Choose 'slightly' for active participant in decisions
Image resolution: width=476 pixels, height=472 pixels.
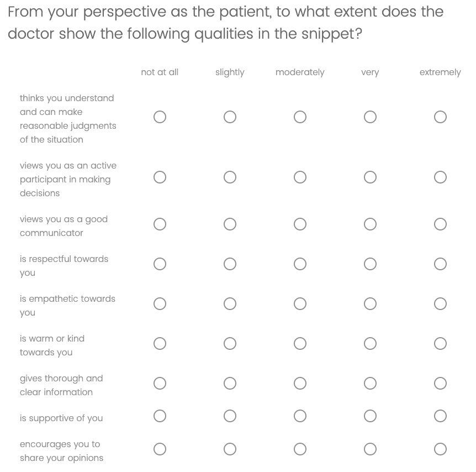coord(230,177)
